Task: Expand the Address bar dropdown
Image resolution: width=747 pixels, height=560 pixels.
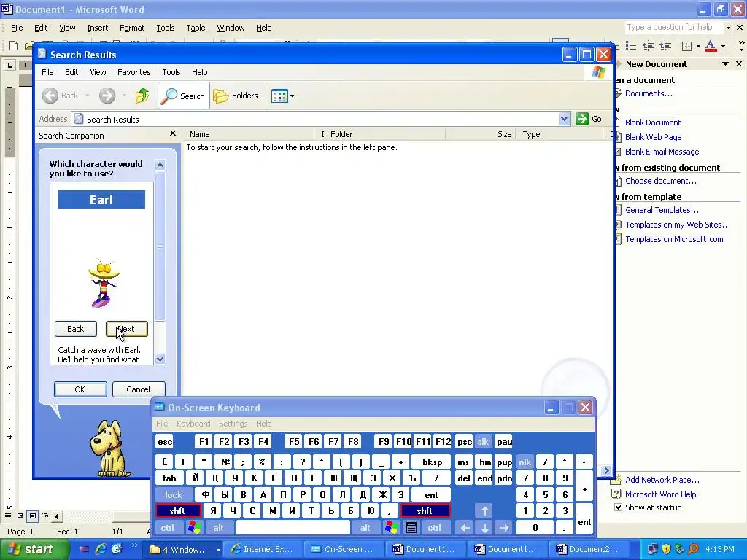Action: point(564,119)
